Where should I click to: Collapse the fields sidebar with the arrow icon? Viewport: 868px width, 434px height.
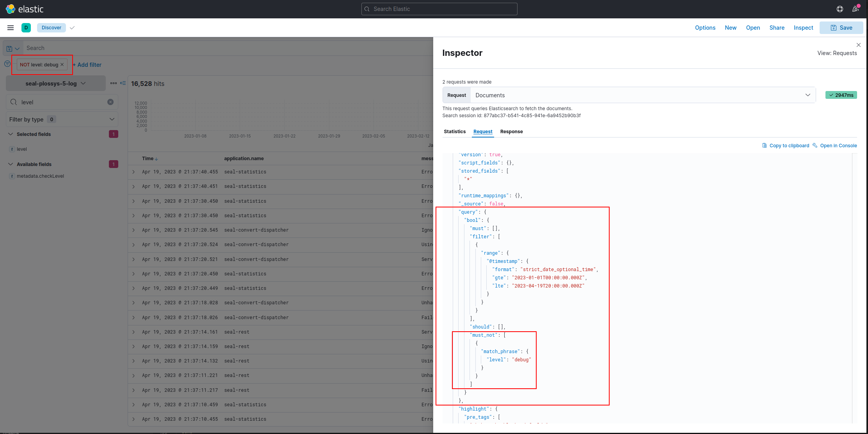coord(123,83)
